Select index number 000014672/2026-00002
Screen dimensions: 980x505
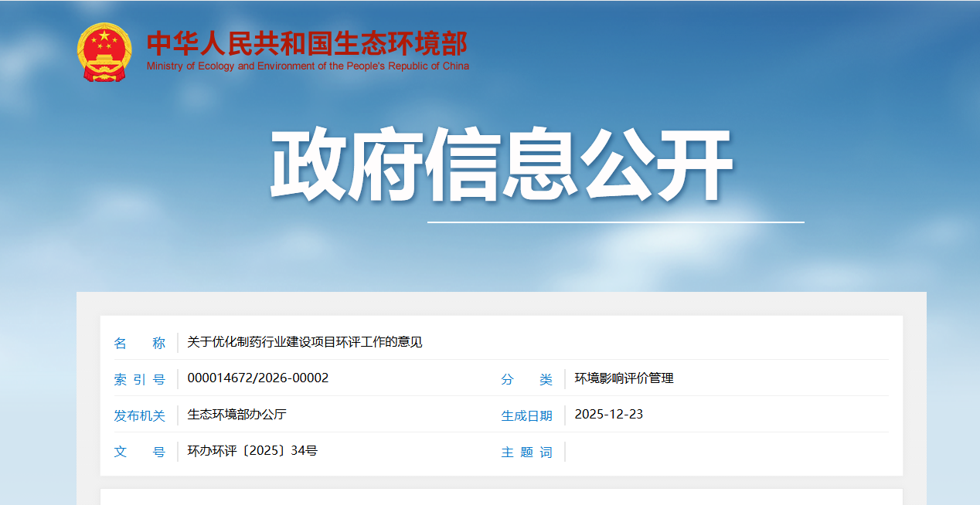point(258,378)
